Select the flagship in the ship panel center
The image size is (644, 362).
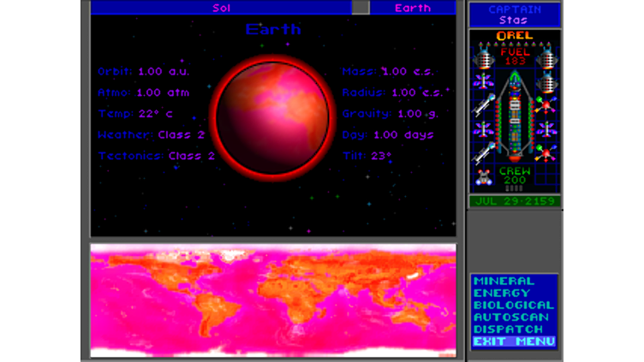tap(515, 118)
